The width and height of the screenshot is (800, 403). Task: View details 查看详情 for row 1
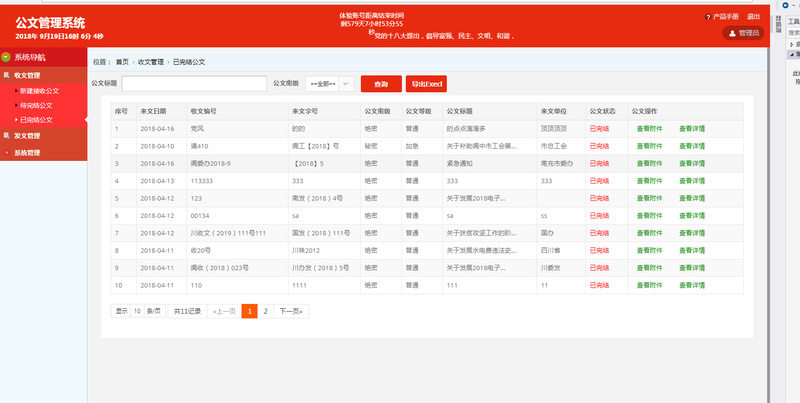point(692,129)
